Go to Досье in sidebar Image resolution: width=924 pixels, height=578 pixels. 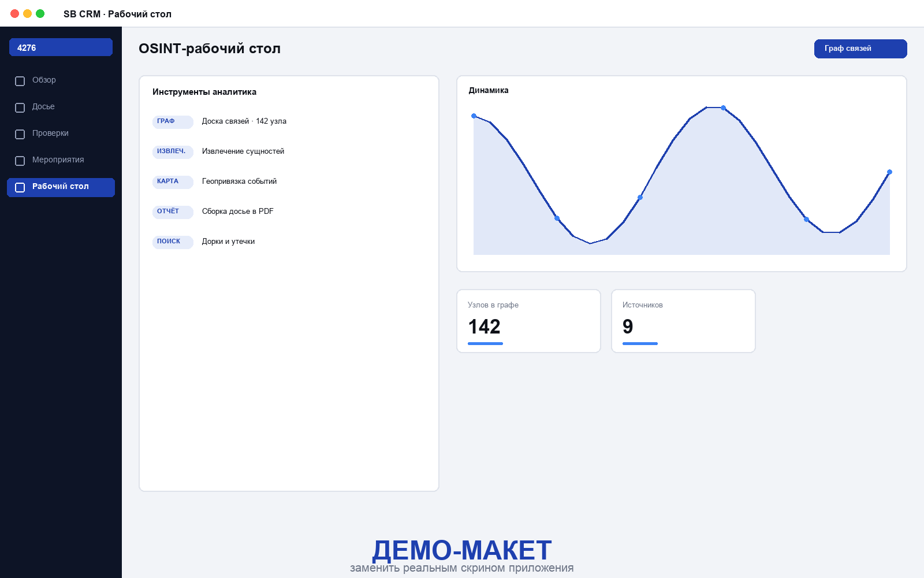tap(43, 106)
